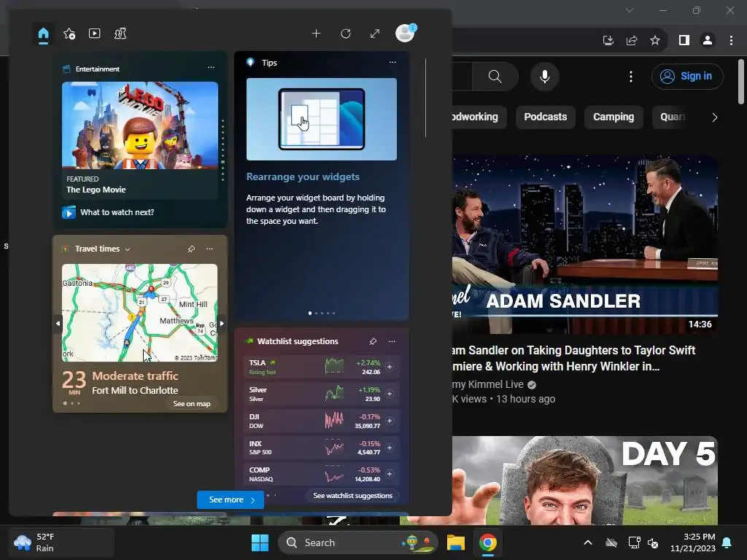
Task: Show previous route in Travel times map
Action: click(x=58, y=323)
